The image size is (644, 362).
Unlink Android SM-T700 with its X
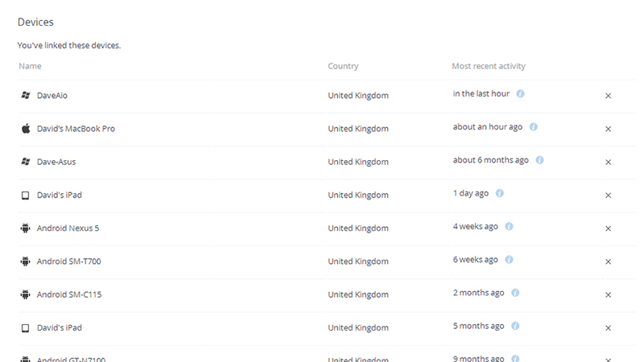tap(609, 262)
